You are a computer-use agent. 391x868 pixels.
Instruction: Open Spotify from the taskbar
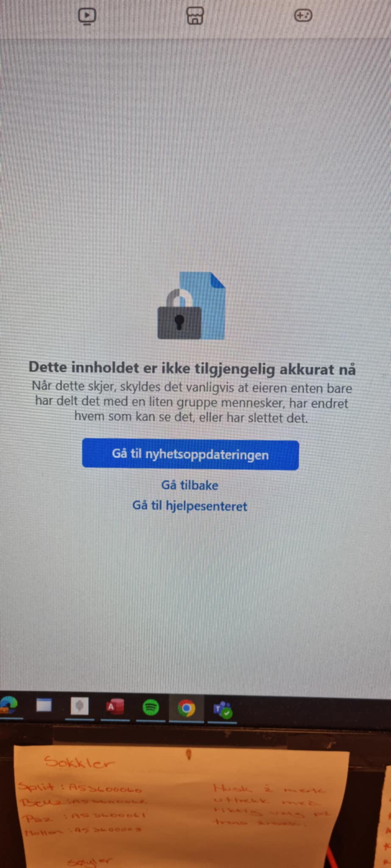click(151, 707)
